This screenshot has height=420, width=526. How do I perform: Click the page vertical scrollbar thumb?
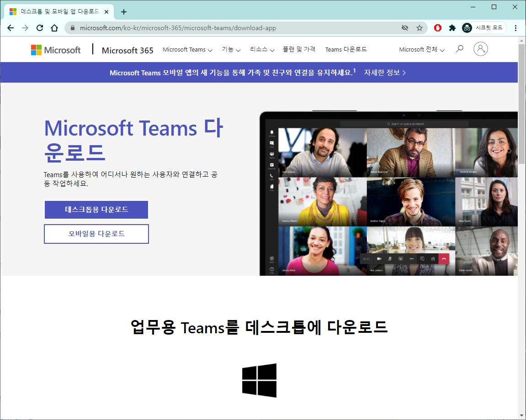coord(521,104)
